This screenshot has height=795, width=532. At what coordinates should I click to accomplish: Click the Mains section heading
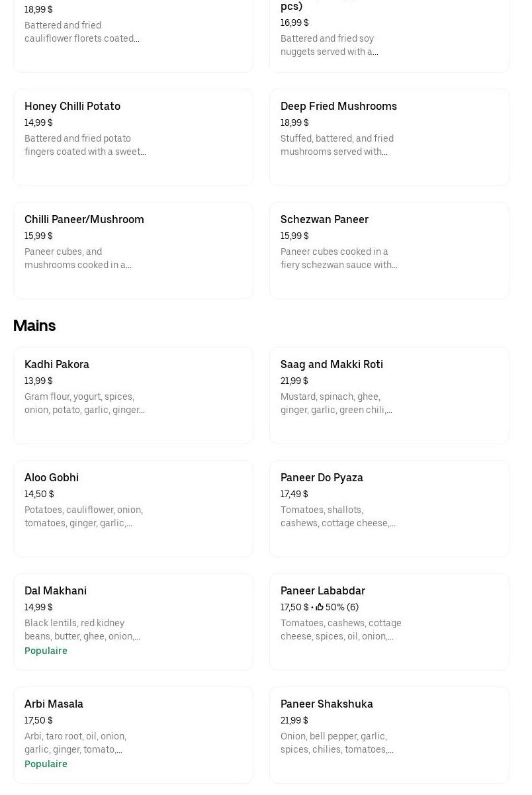click(x=34, y=326)
